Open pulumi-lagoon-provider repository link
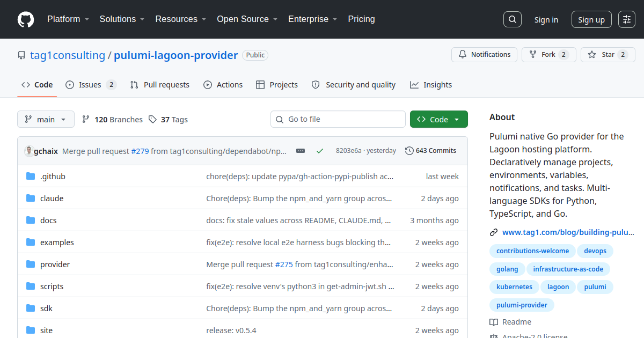The image size is (644, 338). pyautogui.click(x=176, y=55)
